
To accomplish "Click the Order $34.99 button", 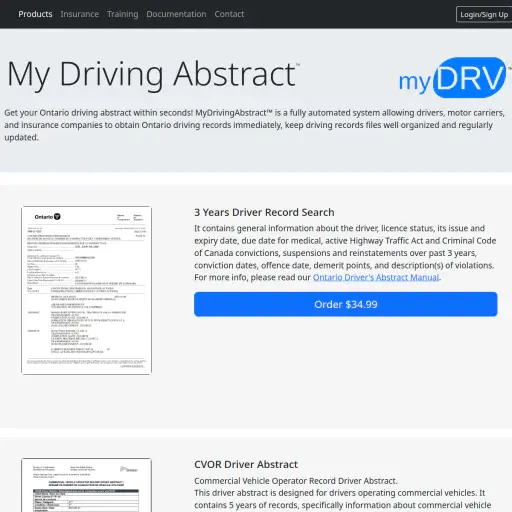I will click(346, 304).
